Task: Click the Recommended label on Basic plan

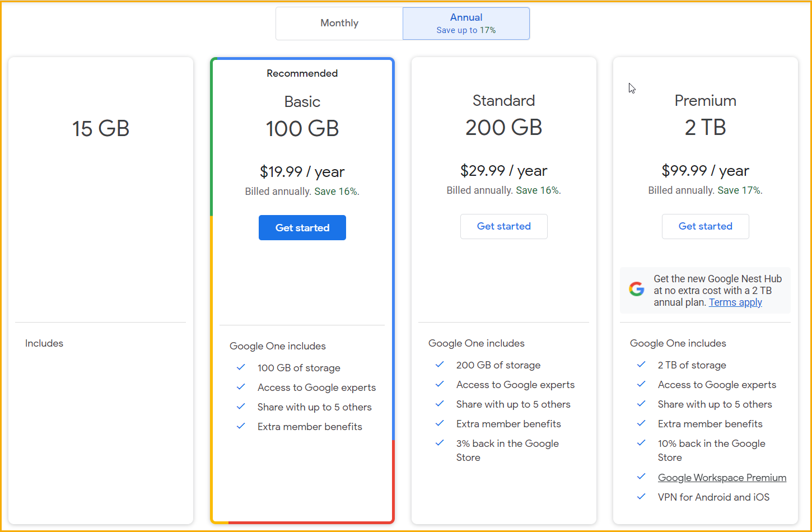Action: [x=302, y=73]
